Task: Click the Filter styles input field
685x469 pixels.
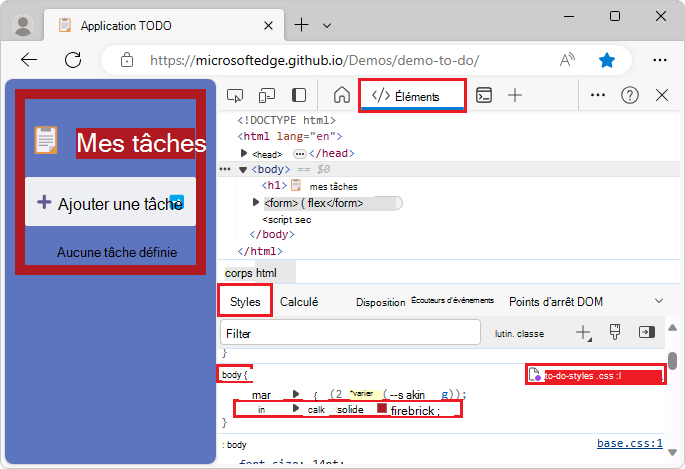Action: tap(350, 333)
